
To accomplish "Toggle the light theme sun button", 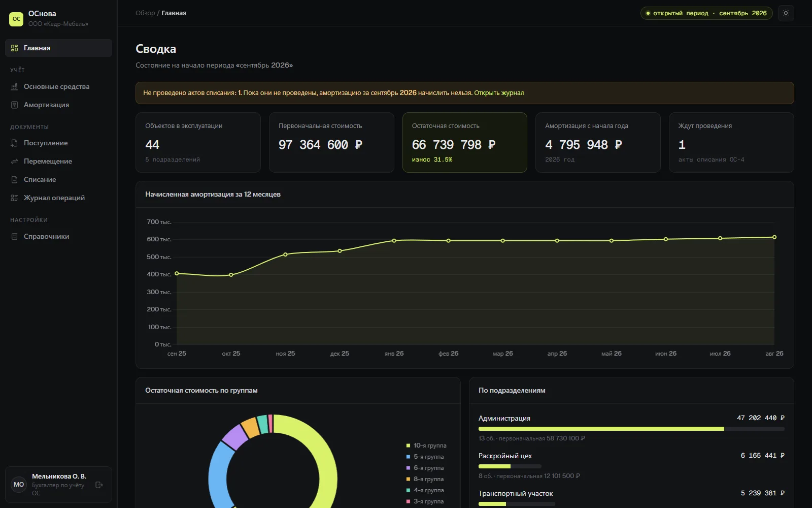I will pyautogui.click(x=786, y=13).
